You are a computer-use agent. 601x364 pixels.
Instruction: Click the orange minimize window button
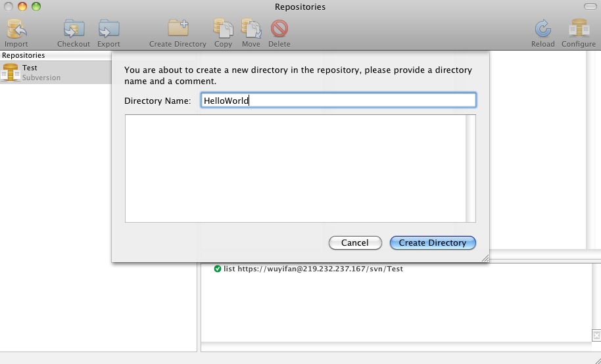pos(22,7)
